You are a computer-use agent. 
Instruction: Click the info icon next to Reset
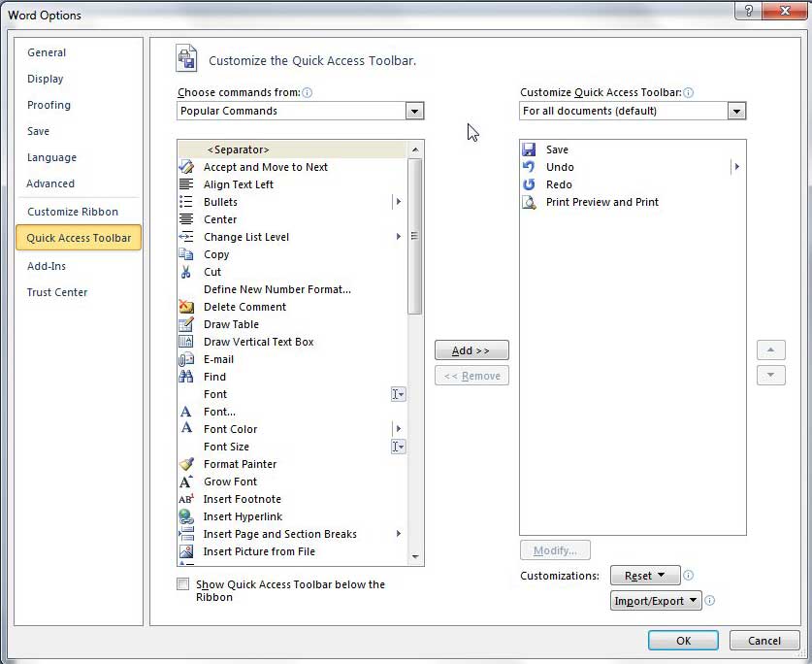(x=688, y=576)
